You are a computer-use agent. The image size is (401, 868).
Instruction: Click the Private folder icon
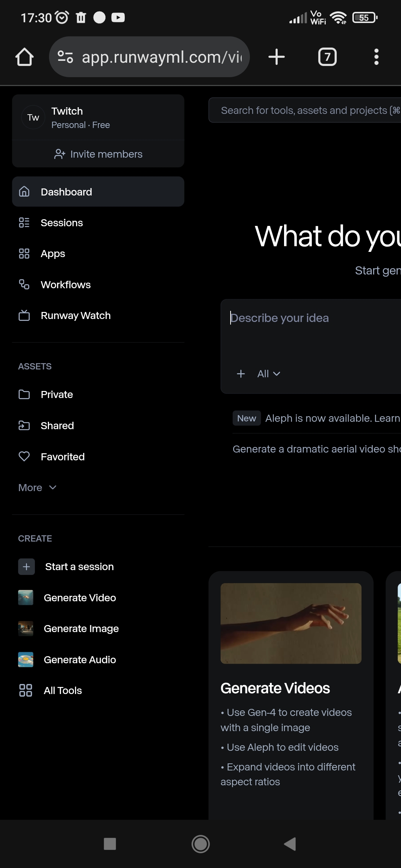coord(24,394)
